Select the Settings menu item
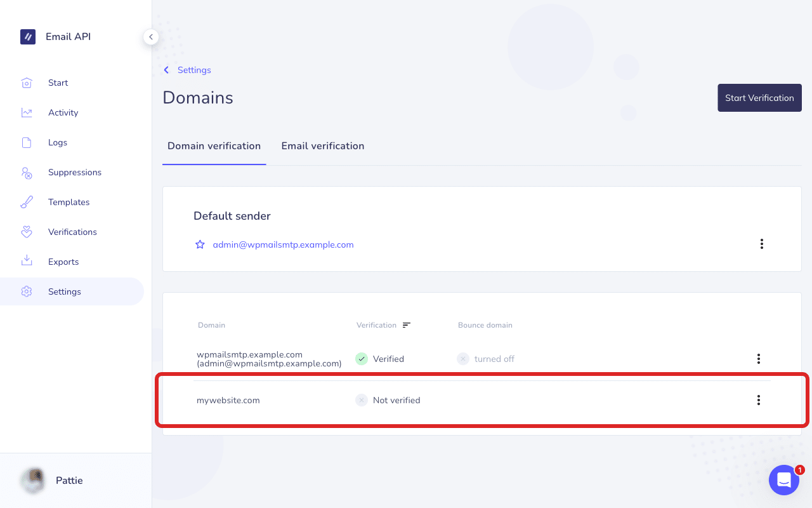Screen dimensions: 812x508 (x=72, y=291)
